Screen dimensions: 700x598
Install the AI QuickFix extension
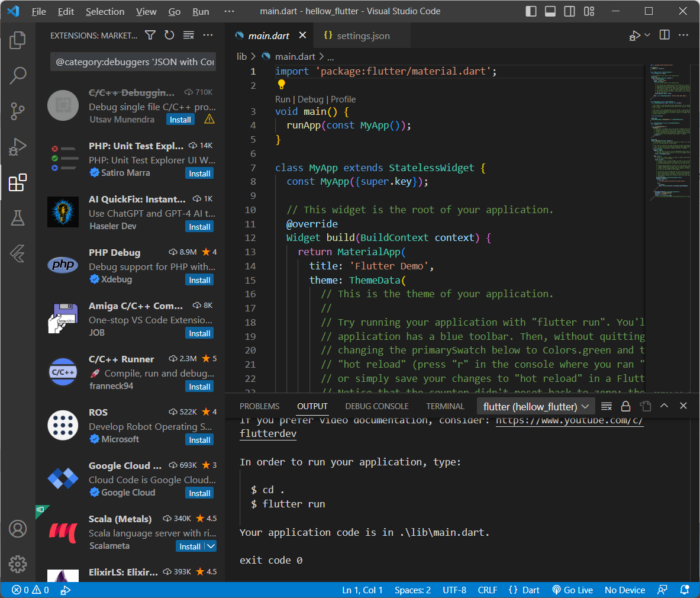(x=199, y=227)
